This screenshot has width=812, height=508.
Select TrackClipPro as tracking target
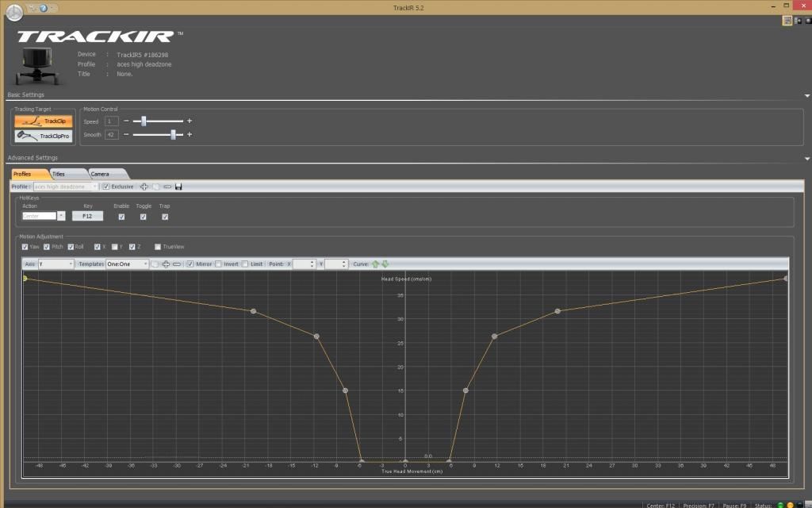tap(44, 136)
